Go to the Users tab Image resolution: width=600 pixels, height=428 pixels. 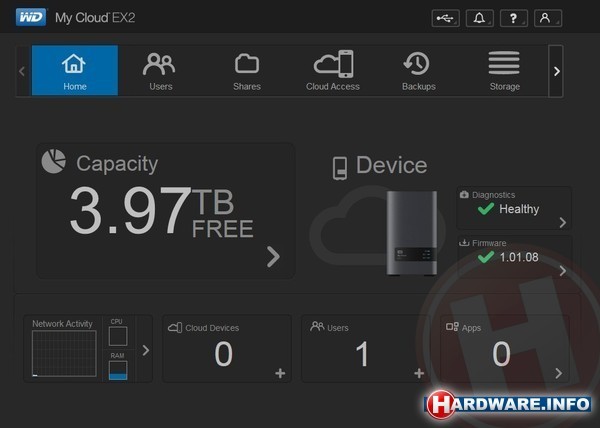(161, 70)
